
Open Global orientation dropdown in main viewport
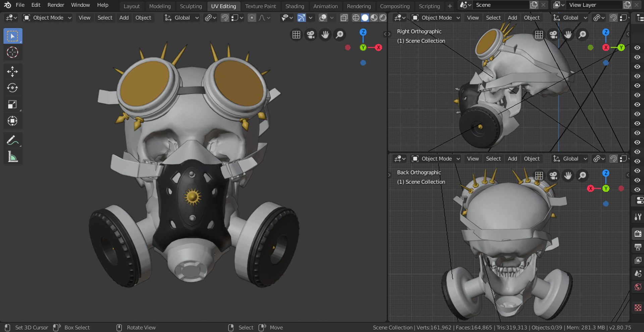coord(181,18)
